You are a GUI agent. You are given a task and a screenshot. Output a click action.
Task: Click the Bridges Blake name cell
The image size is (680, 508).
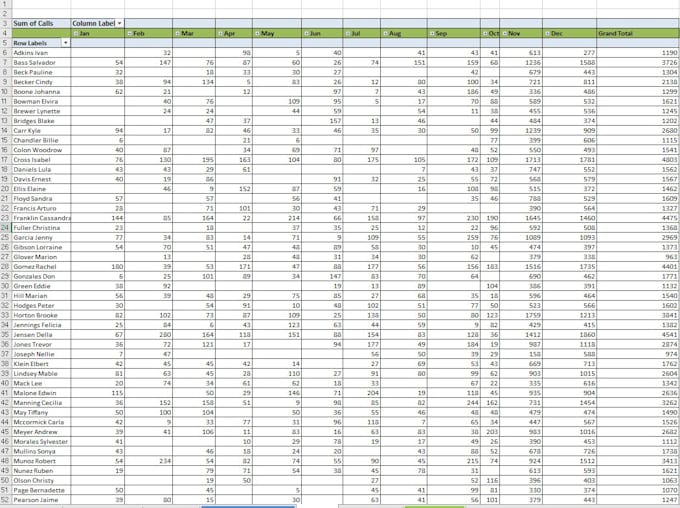pos(41,121)
